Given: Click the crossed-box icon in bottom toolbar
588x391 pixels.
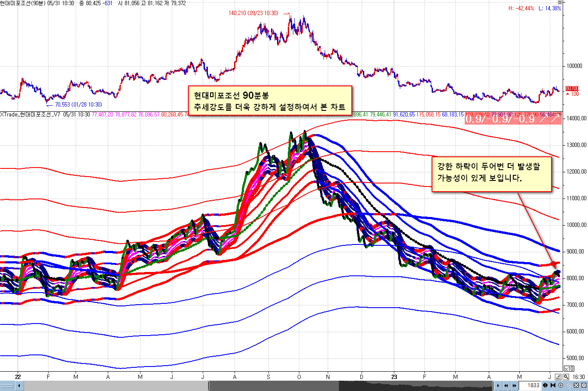Looking at the screenshot, I should [x=584, y=385].
